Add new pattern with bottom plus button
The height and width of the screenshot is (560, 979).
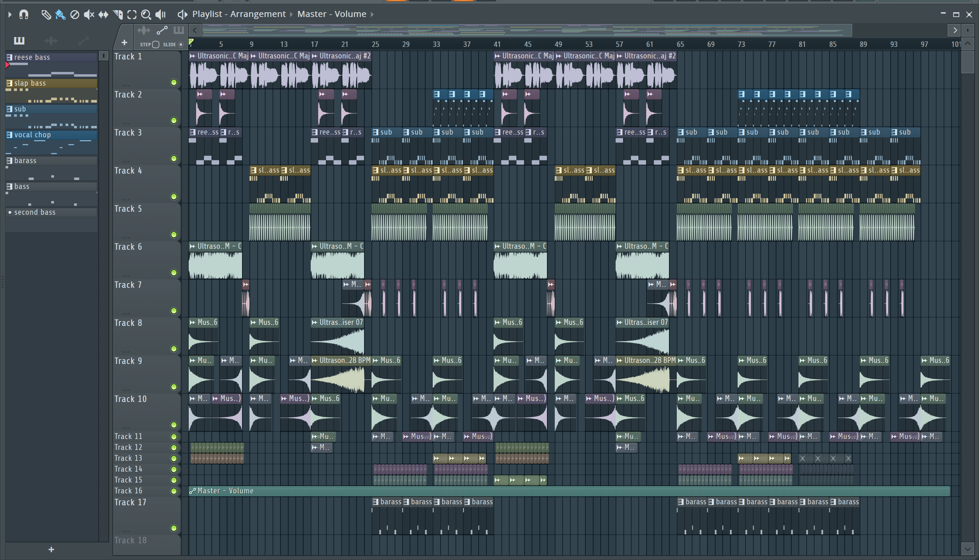[51, 549]
